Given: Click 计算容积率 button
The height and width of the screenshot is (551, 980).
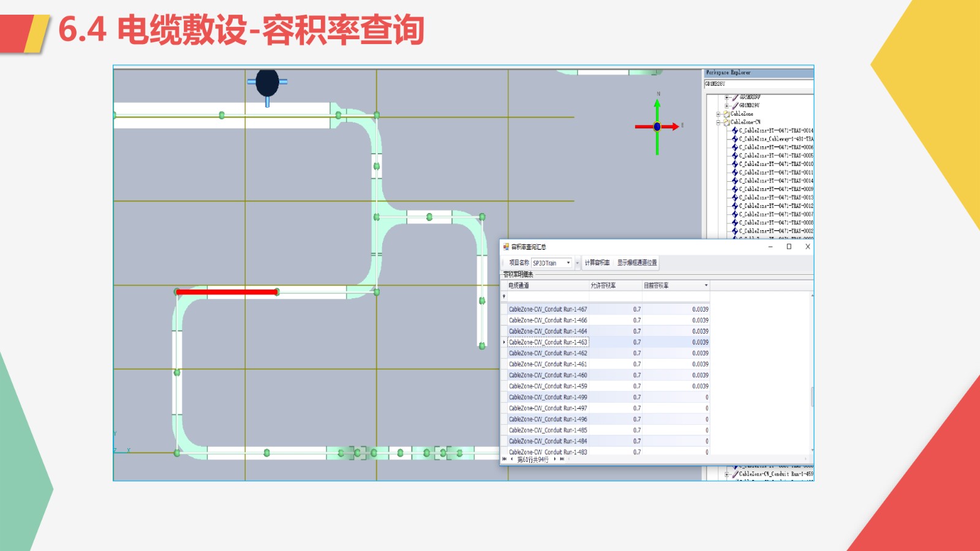Looking at the screenshot, I should click(x=597, y=263).
